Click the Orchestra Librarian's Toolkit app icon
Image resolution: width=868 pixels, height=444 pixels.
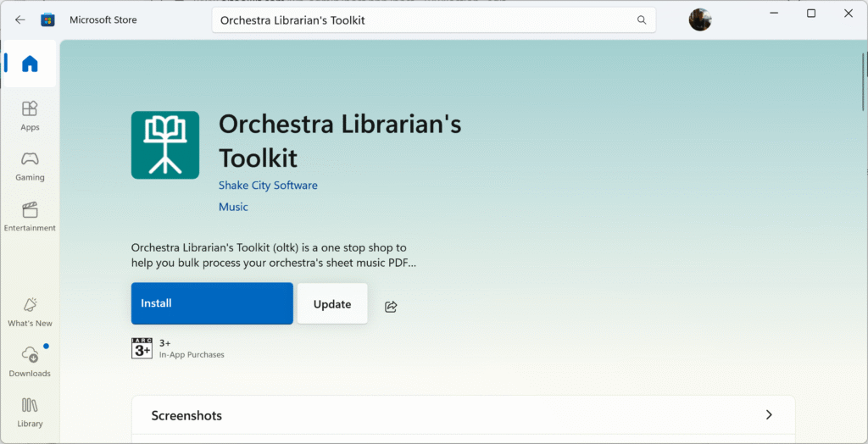165,145
